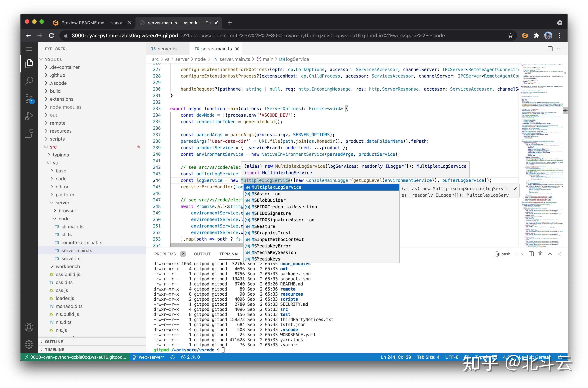588x388 pixels.
Task: Open the new terminal dropdown arrow
Action: pos(523,254)
